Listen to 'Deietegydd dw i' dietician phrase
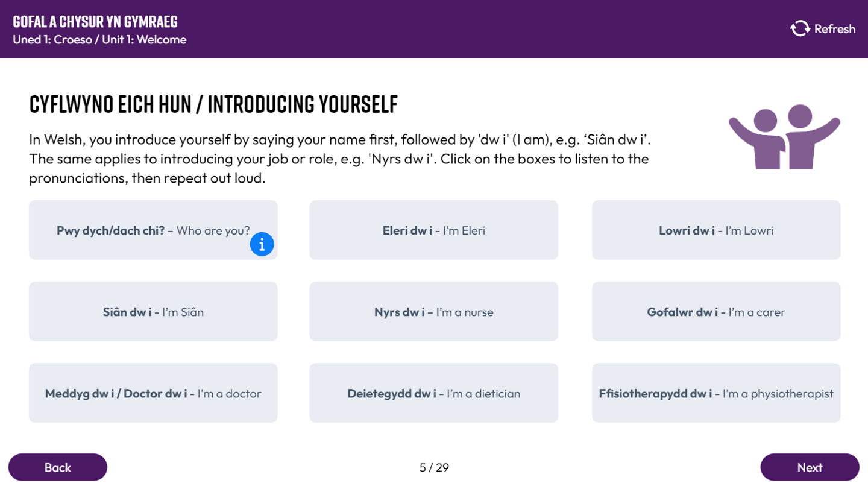The width and height of the screenshot is (868, 486). [433, 393]
